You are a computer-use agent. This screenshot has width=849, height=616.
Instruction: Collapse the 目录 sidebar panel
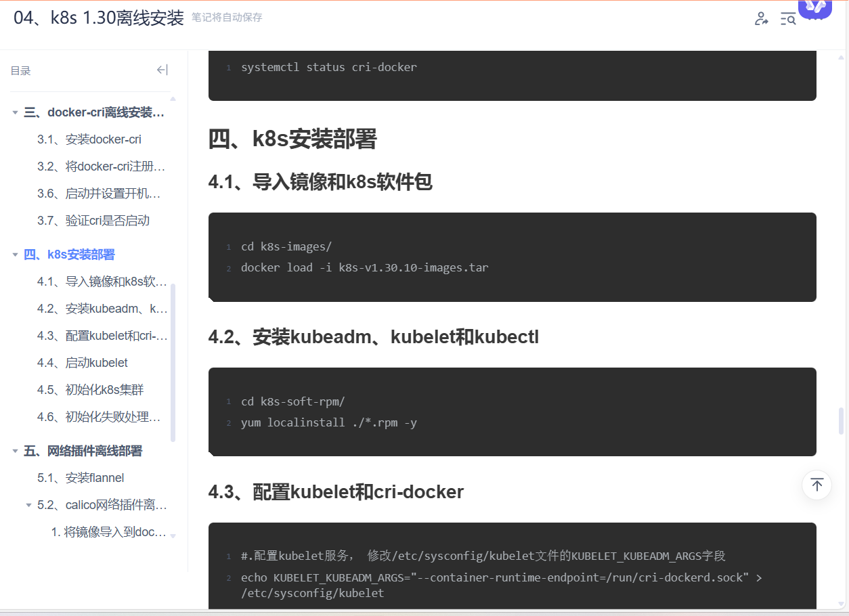[162, 70]
